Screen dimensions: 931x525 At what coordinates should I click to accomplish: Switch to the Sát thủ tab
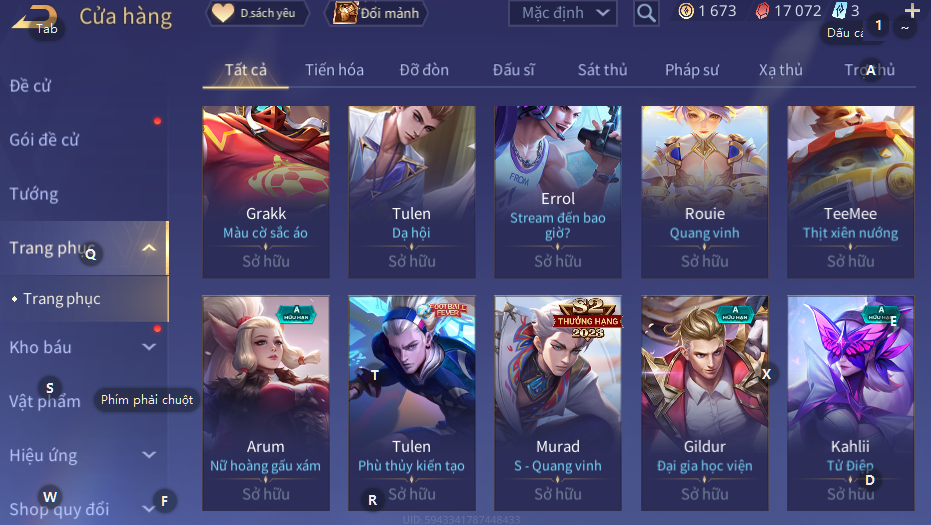click(x=602, y=70)
